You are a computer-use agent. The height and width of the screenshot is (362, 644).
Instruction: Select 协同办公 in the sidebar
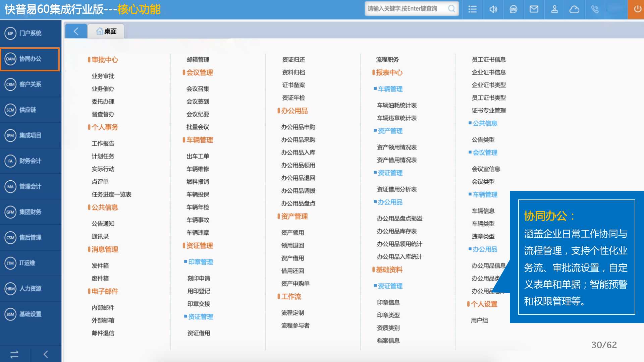pos(30,59)
